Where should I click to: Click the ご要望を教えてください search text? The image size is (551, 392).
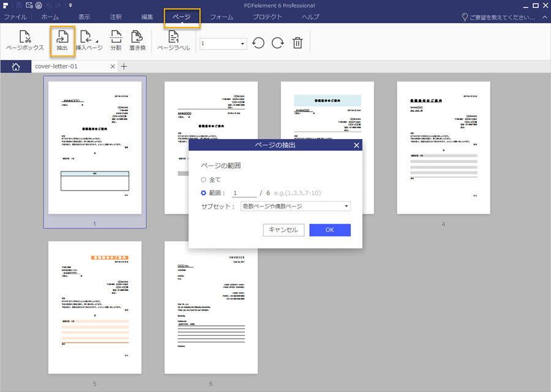click(503, 17)
